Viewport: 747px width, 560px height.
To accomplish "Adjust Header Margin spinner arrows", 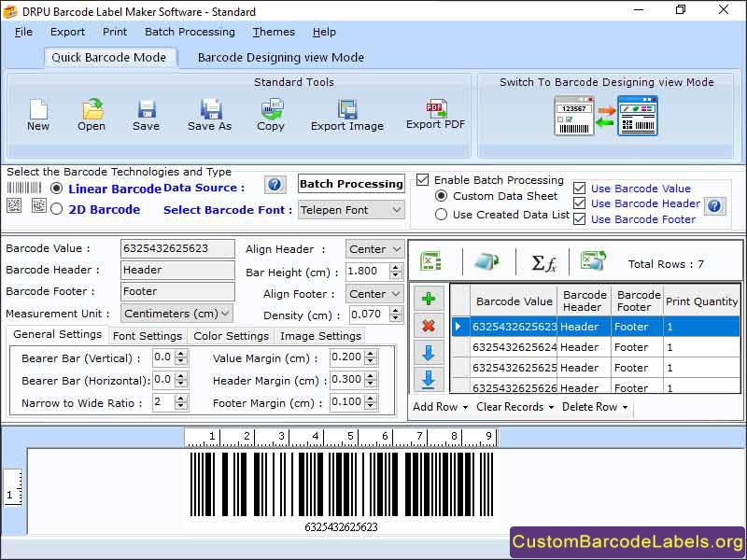I will [371, 381].
